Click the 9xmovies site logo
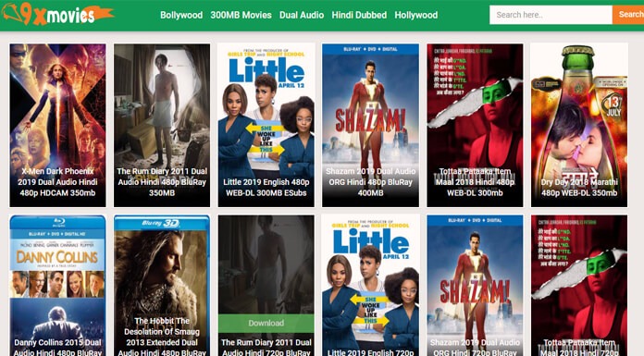Image resolution: width=644 pixels, height=356 pixels. coord(58,15)
